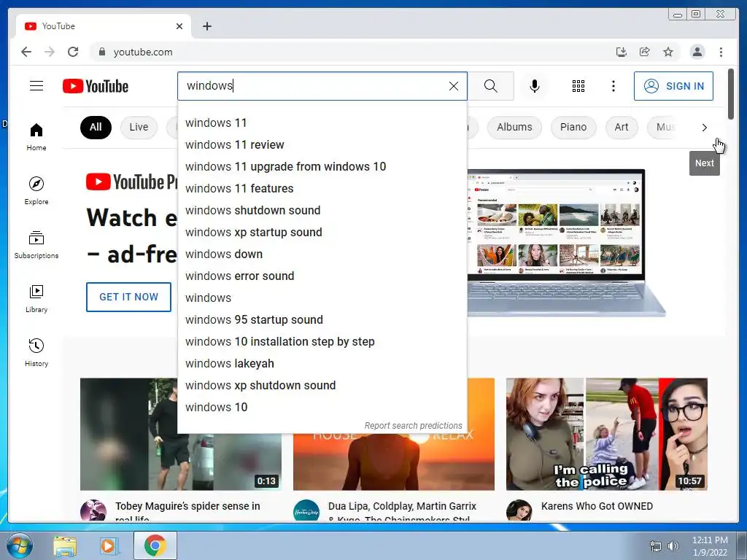Open the Chrome three-dot menu
This screenshot has height=560, width=747.
tap(721, 52)
